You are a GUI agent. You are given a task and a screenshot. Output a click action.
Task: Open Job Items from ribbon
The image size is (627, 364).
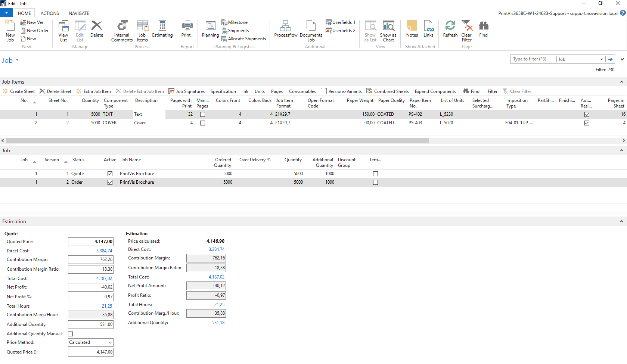click(x=142, y=31)
